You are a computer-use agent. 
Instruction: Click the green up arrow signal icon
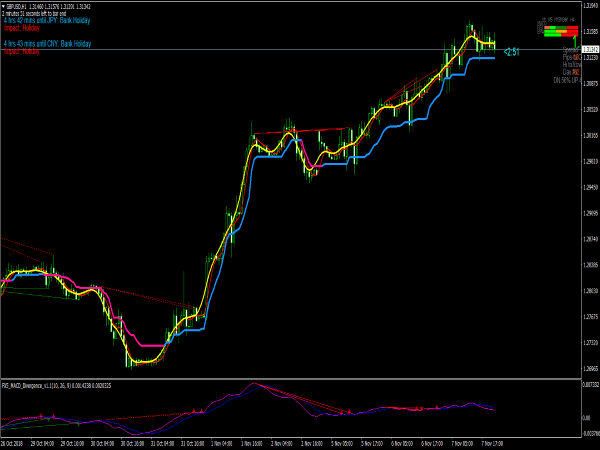[574, 41]
